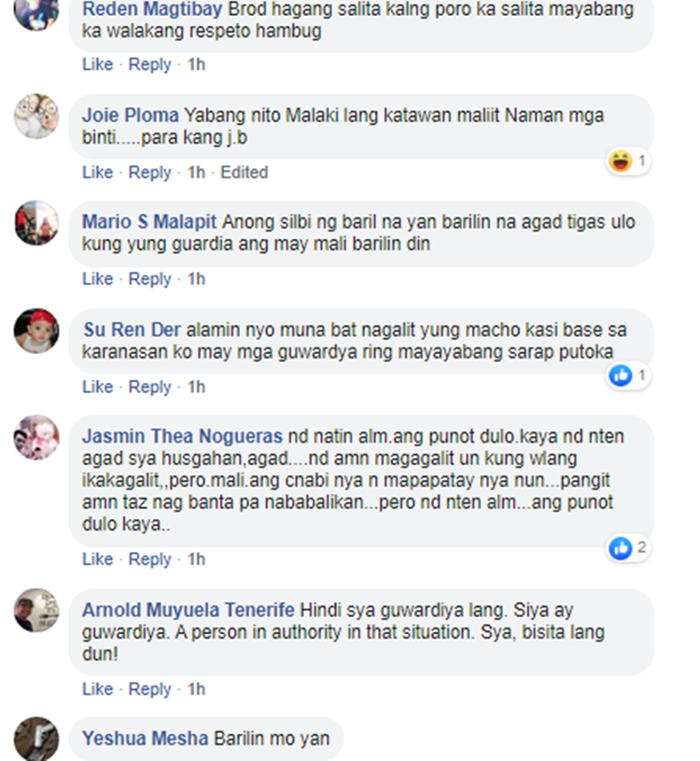
Task: Open Mario S Malapit's profile name
Action: coord(149,222)
